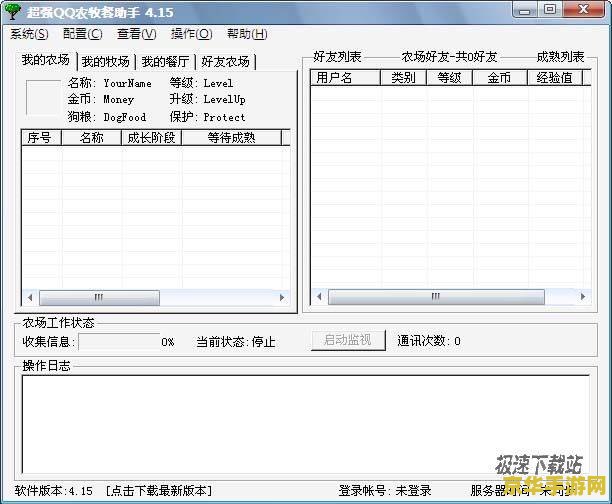Click left scroll arrow of farm list
The width and height of the screenshot is (612, 504).
tap(30, 298)
